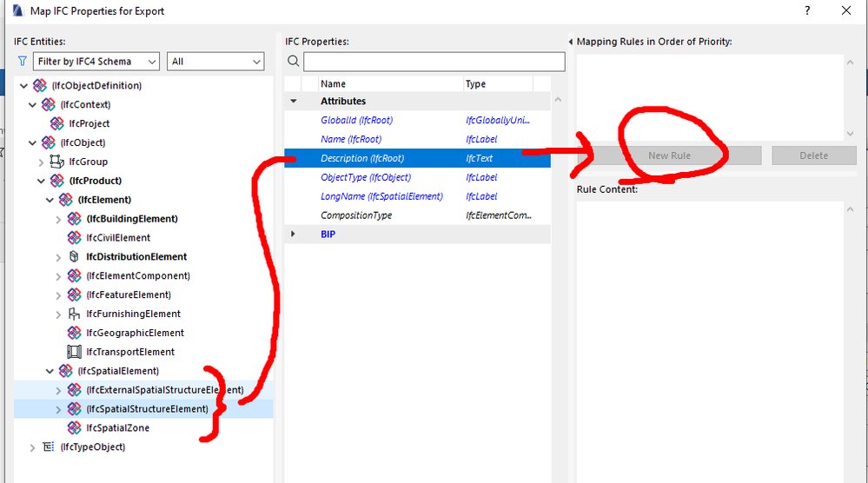Collapse the (IfcObjectDefinition) tree node
868x483 pixels.
point(23,86)
